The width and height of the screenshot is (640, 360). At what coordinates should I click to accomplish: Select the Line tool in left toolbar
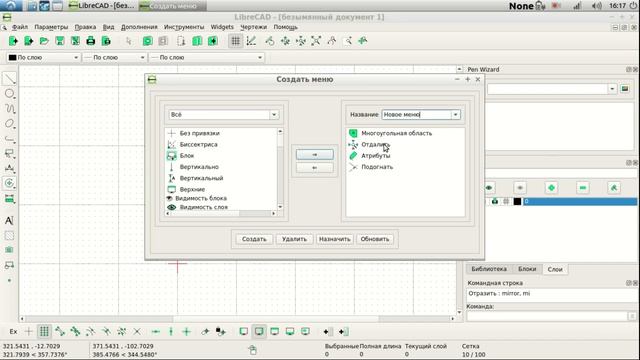tap(9, 78)
